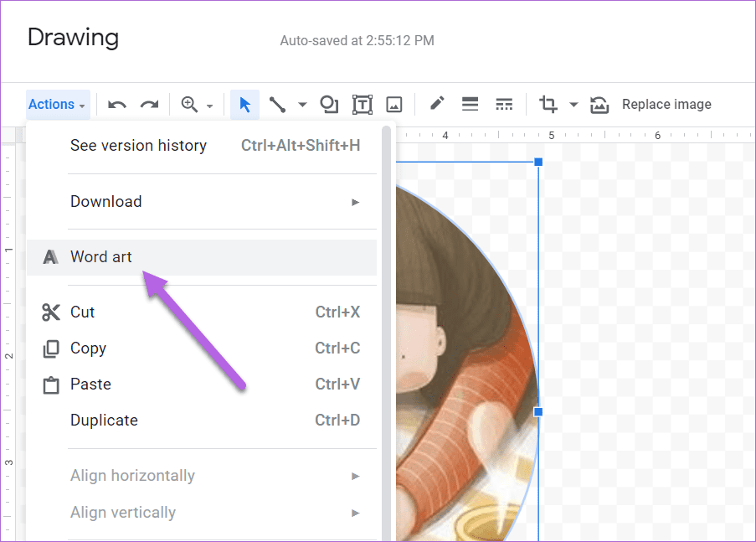Insert an Image
756x542 pixels.
[x=393, y=104]
